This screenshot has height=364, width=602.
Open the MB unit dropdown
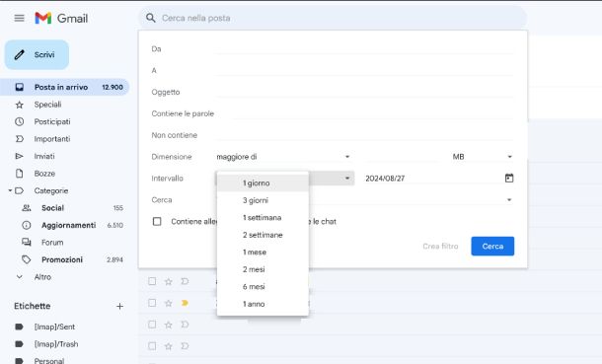483,157
